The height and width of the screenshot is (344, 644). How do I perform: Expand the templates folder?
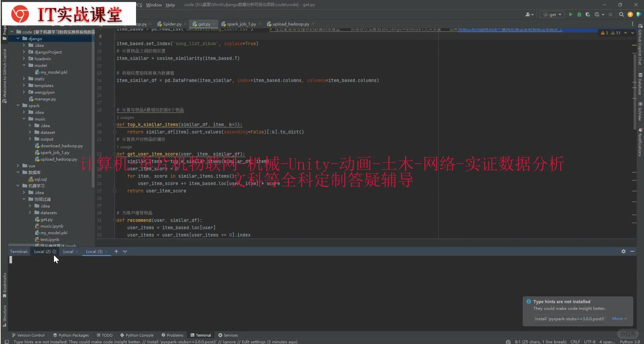click(x=24, y=85)
